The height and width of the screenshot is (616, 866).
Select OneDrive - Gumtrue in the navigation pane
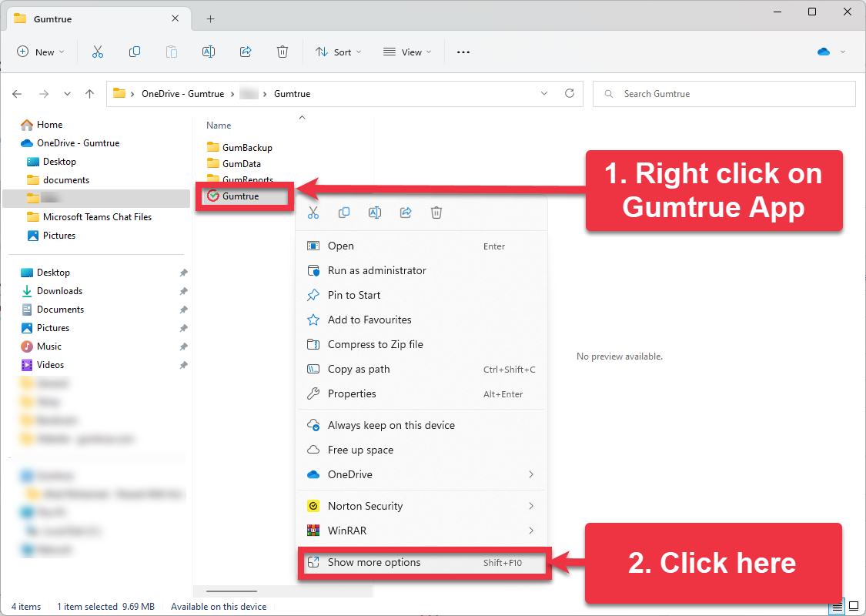click(70, 143)
